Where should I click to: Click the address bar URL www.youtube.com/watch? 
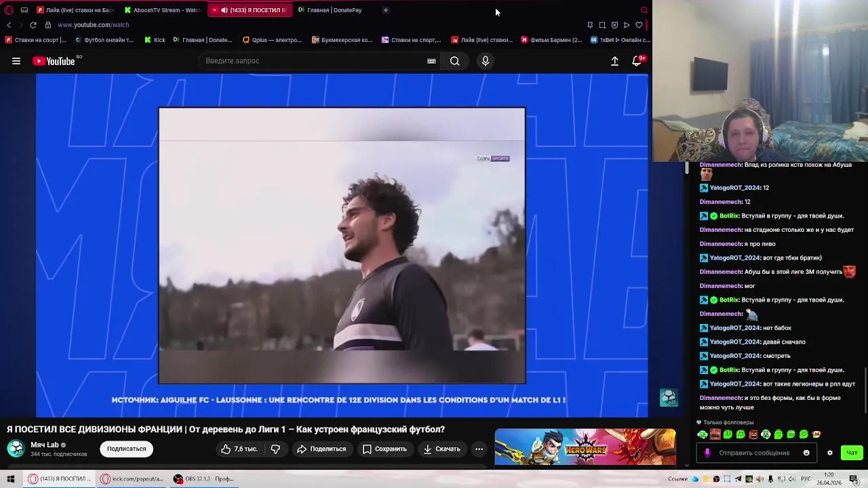point(94,25)
